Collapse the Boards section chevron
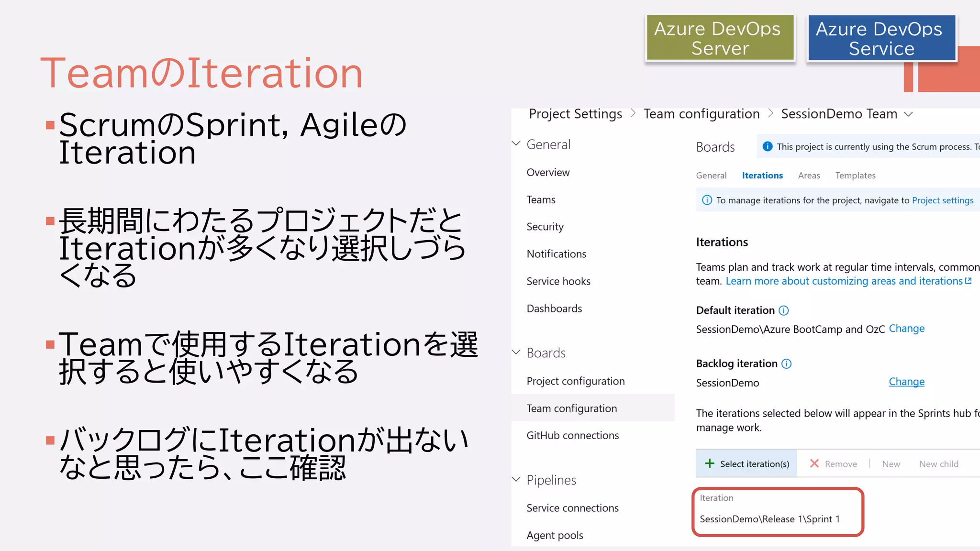Screen dimensions: 980x551 [516, 352]
